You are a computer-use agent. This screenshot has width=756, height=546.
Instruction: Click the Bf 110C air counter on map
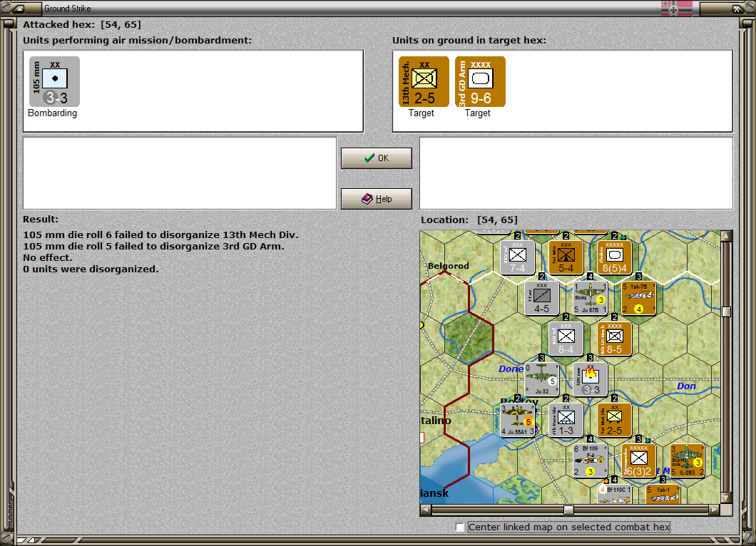(x=614, y=494)
